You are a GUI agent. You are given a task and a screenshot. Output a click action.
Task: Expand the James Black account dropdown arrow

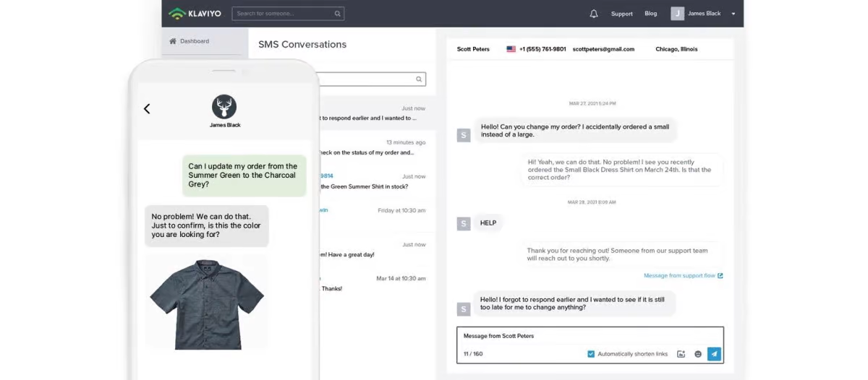click(733, 14)
